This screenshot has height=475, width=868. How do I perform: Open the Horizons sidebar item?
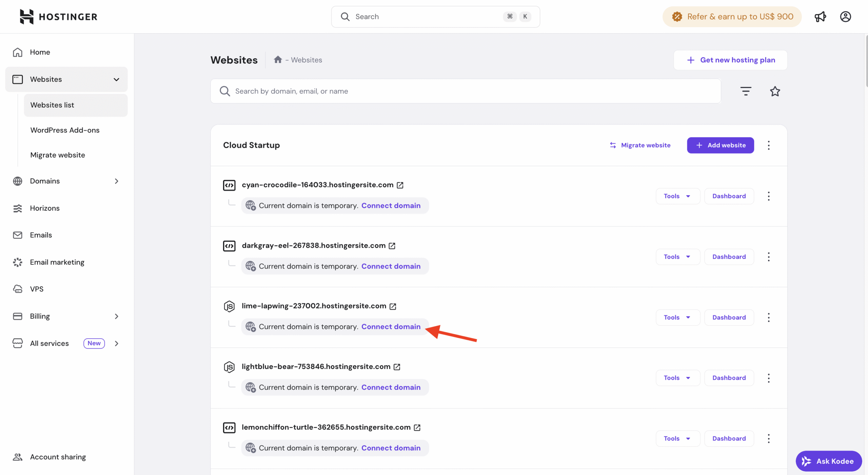tap(44, 208)
